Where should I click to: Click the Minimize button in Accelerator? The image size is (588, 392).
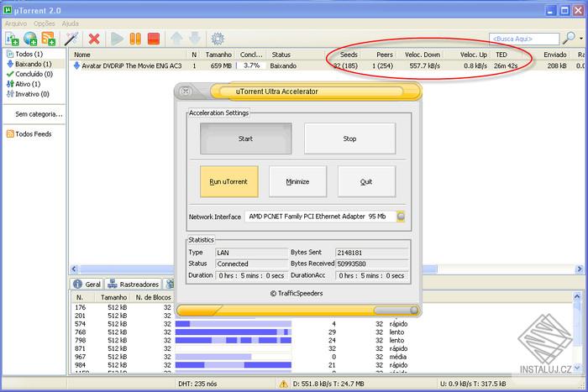(297, 182)
